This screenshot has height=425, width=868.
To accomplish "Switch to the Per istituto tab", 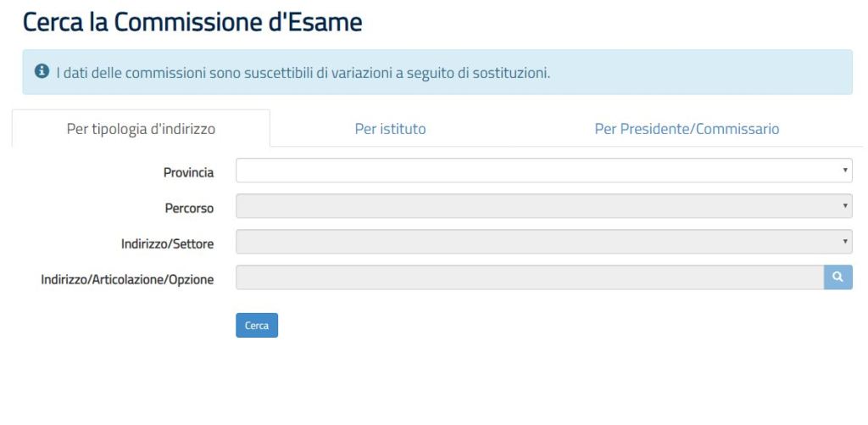I will click(390, 129).
